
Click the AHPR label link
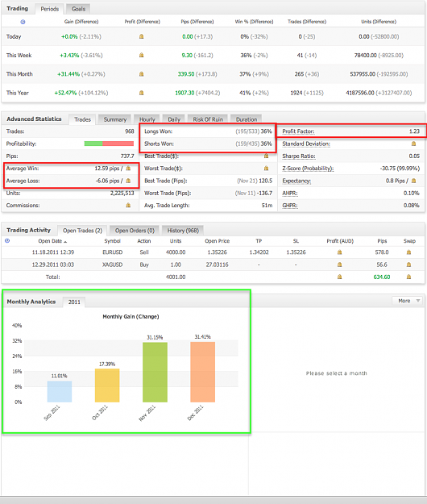coord(290,194)
